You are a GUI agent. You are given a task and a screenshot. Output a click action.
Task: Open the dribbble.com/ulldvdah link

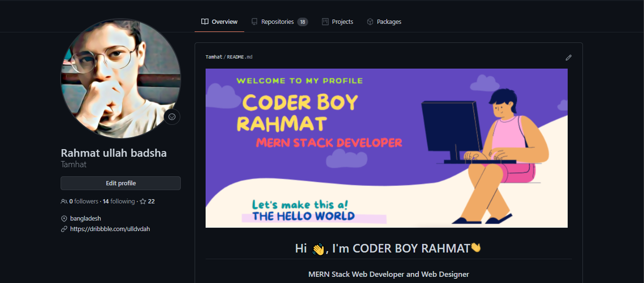[110, 229]
